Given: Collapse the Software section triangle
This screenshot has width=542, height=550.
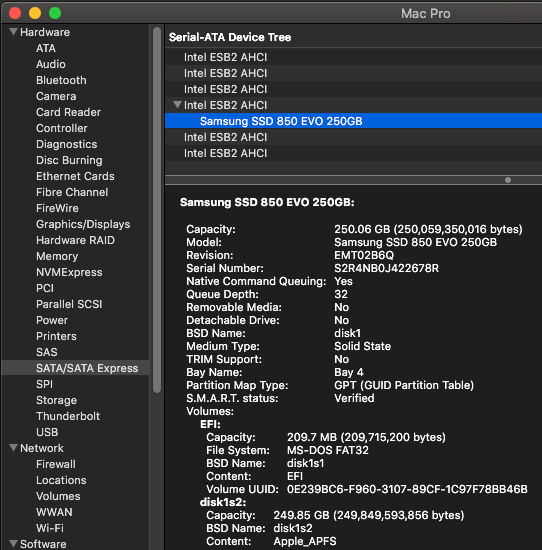Looking at the screenshot, I should tap(13, 544).
